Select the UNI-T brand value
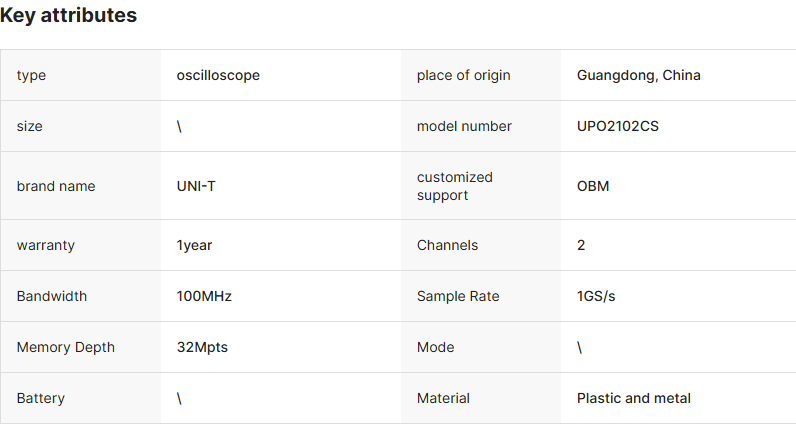The image size is (796, 424). (196, 186)
